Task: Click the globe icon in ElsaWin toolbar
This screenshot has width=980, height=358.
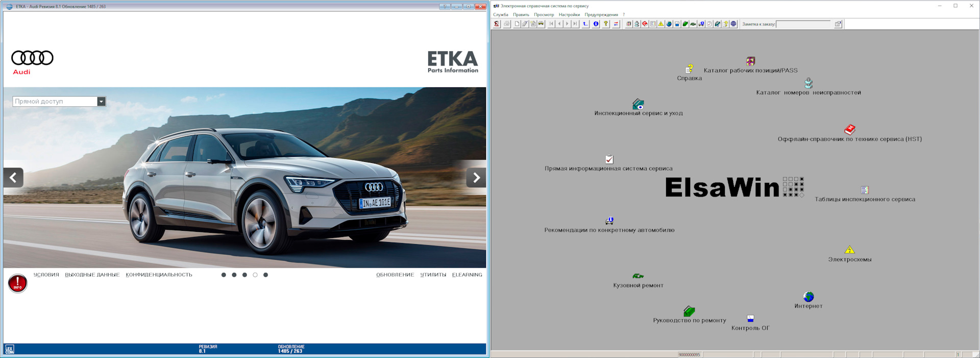Action: coord(669,24)
